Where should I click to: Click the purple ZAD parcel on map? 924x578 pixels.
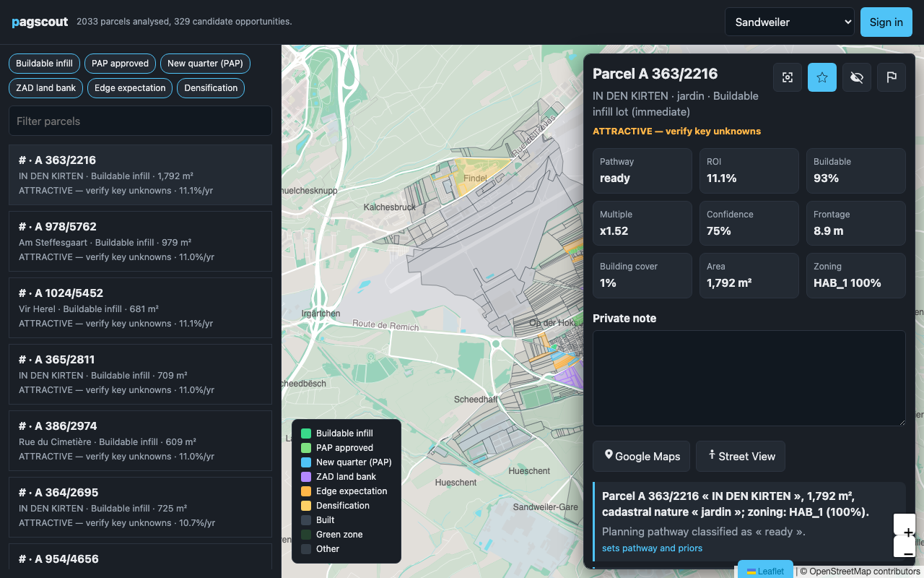570,376
